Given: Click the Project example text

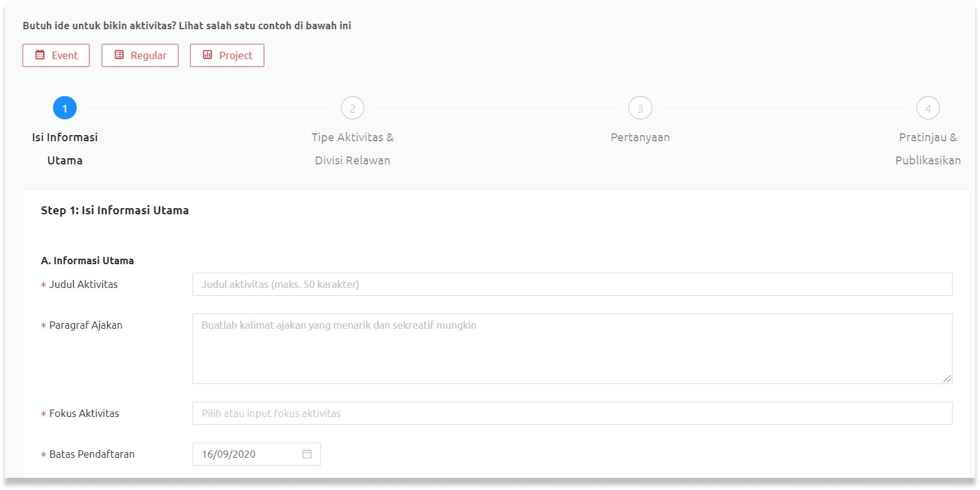Looking at the screenshot, I should point(236,55).
